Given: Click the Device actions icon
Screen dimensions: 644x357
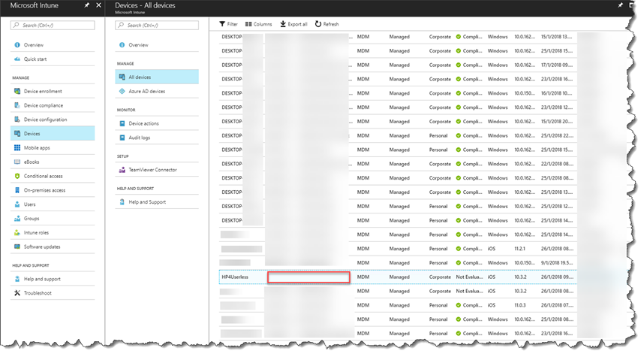Looking at the screenshot, I should point(122,123).
